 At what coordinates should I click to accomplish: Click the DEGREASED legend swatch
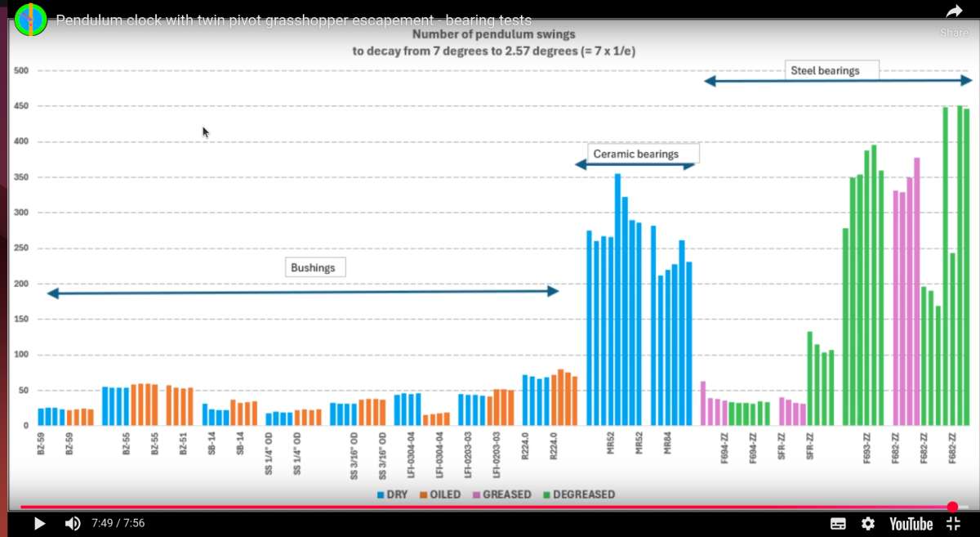(546, 495)
